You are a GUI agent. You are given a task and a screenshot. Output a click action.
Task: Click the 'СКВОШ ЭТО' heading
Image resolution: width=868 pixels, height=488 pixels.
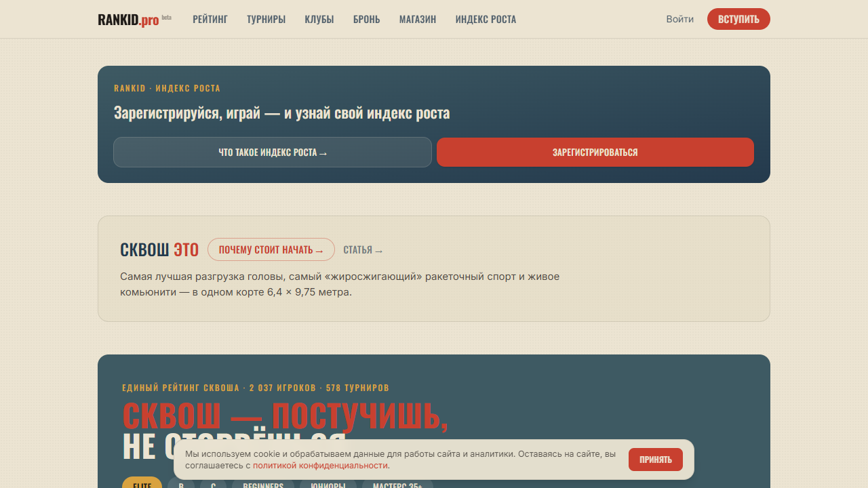(159, 249)
